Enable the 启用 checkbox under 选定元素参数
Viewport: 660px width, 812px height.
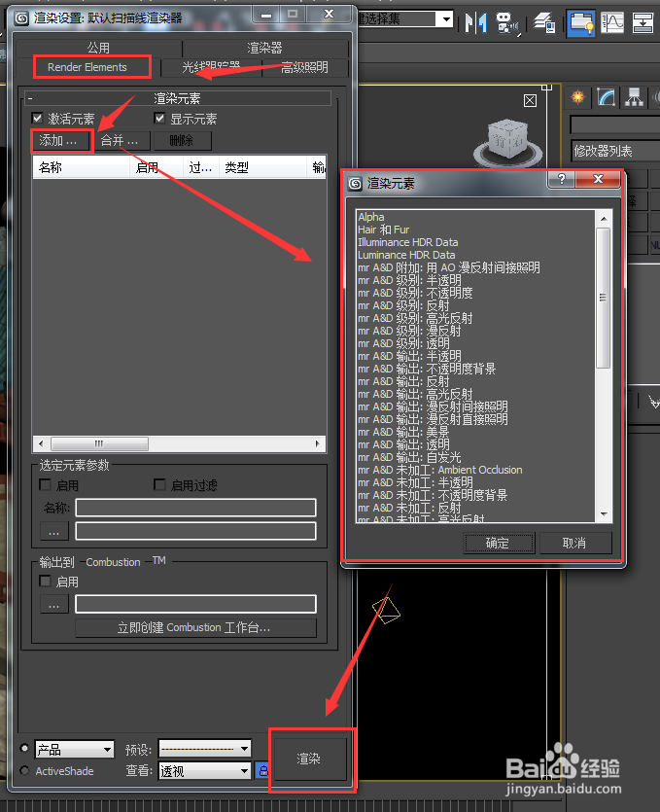46,484
